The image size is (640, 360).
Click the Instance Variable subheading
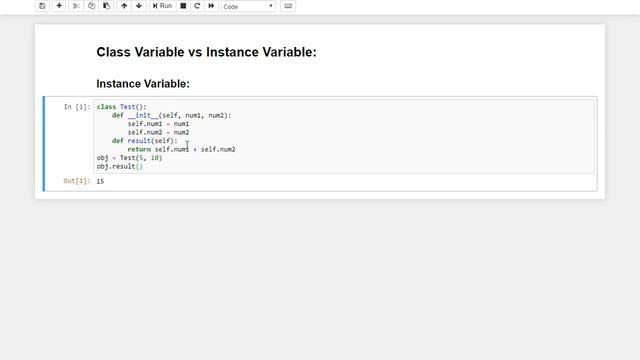coord(143,84)
